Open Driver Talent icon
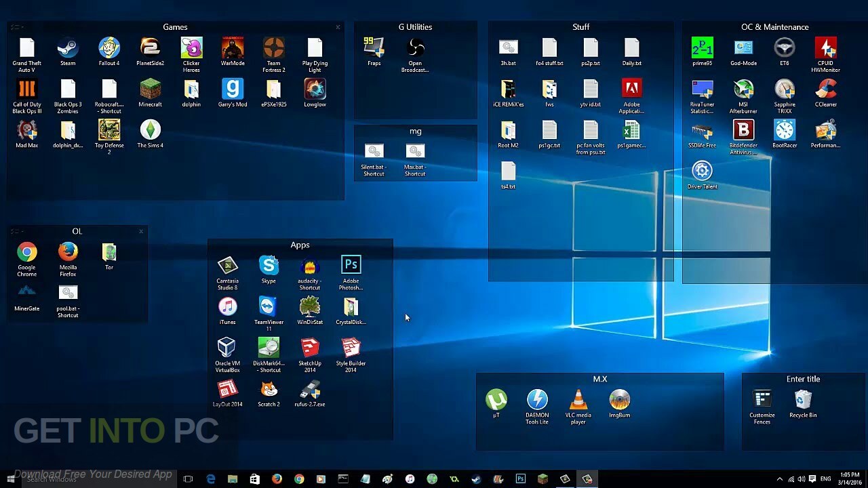Image resolution: width=868 pixels, height=488 pixels. coord(702,176)
